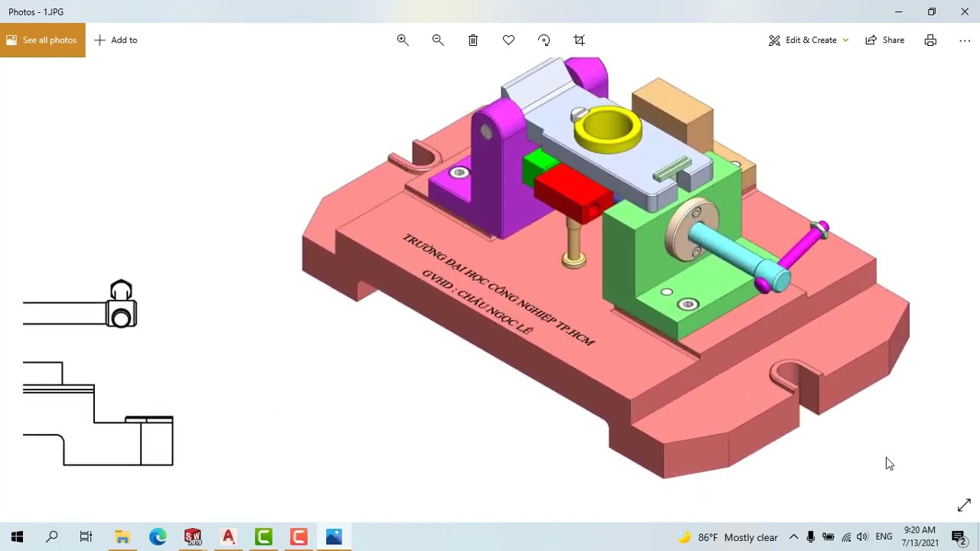Click the battery tray icon
980x551 pixels.
tap(828, 537)
